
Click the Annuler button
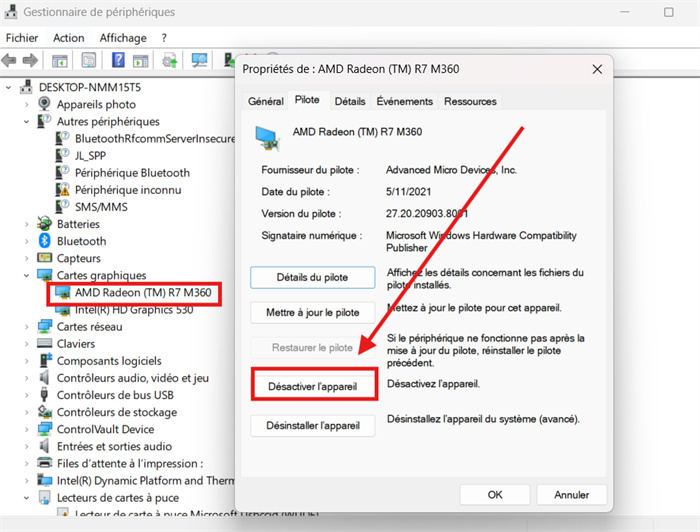point(572,495)
